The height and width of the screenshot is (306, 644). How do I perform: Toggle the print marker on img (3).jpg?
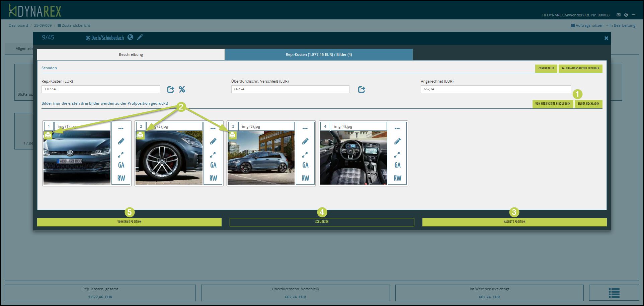click(x=232, y=135)
